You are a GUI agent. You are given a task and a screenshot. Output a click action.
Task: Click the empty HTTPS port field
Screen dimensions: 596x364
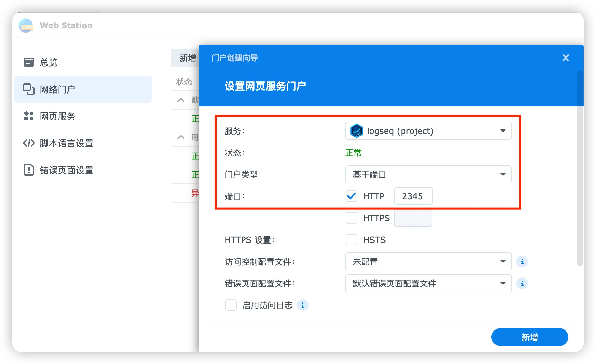click(x=413, y=218)
